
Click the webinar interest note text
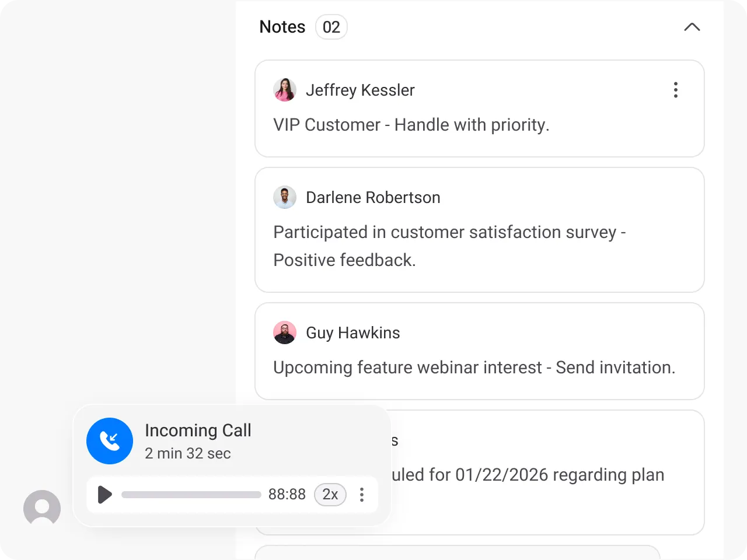click(x=474, y=367)
